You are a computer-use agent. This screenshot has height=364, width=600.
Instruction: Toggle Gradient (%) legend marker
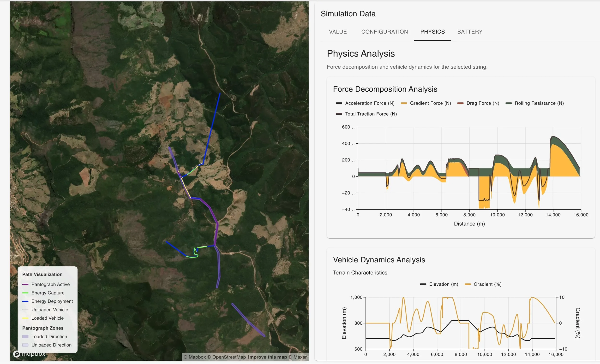pos(468,284)
